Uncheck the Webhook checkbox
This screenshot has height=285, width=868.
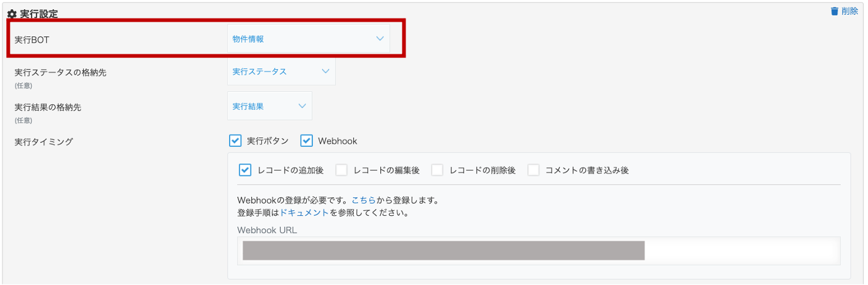(x=307, y=141)
